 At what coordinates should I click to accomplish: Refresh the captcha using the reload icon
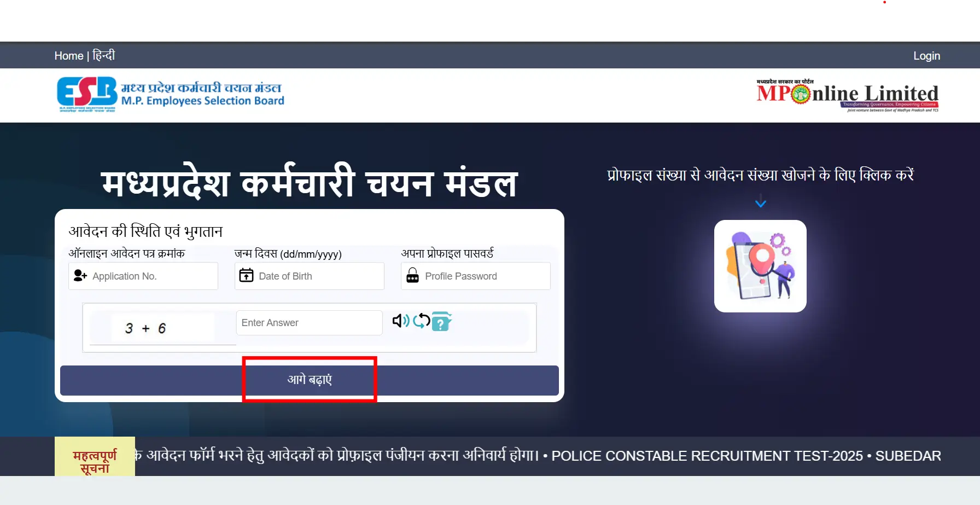[421, 321]
